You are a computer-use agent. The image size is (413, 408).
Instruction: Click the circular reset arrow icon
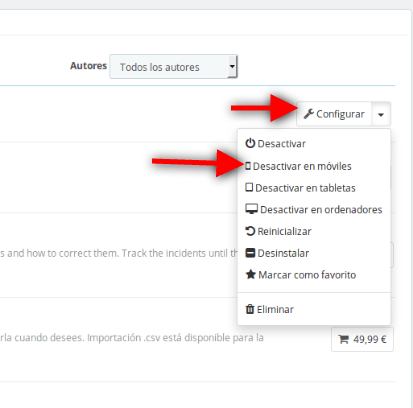click(x=250, y=231)
